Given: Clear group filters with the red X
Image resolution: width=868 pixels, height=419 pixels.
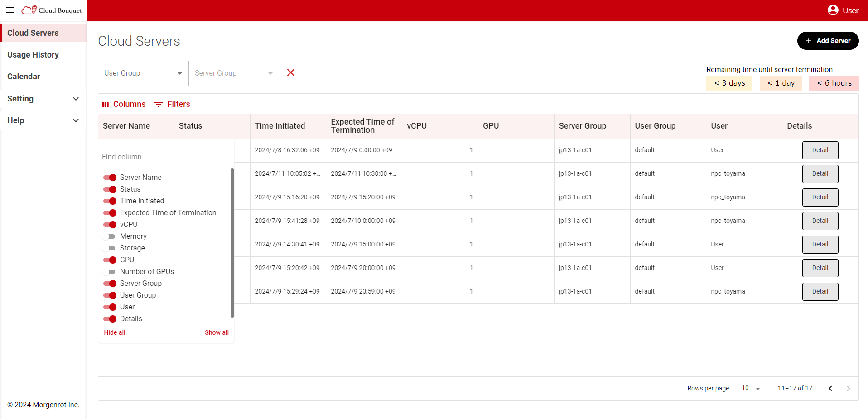Looking at the screenshot, I should click(x=291, y=72).
